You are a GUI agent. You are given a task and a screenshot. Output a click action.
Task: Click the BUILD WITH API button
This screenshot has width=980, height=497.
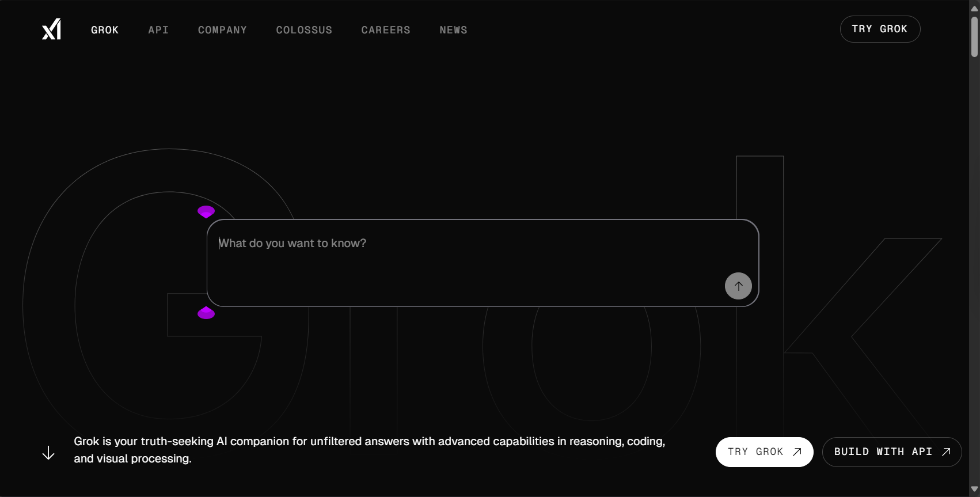pyautogui.click(x=892, y=452)
